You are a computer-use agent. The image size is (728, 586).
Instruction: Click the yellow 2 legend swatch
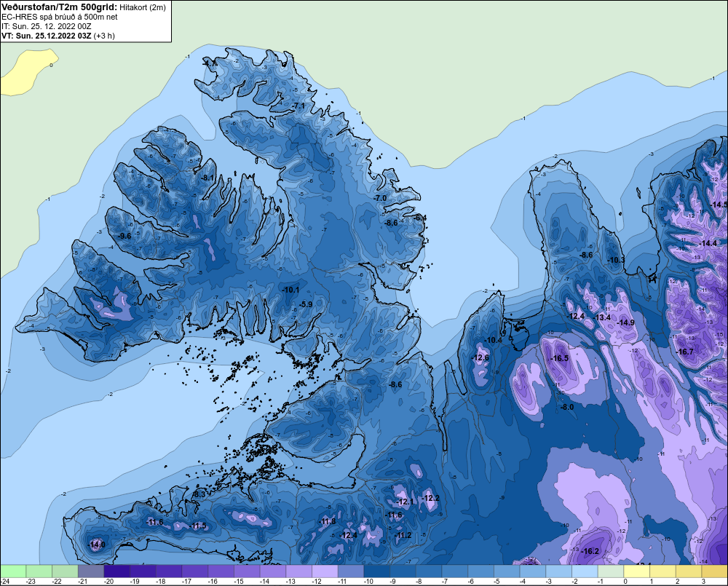point(689,571)
